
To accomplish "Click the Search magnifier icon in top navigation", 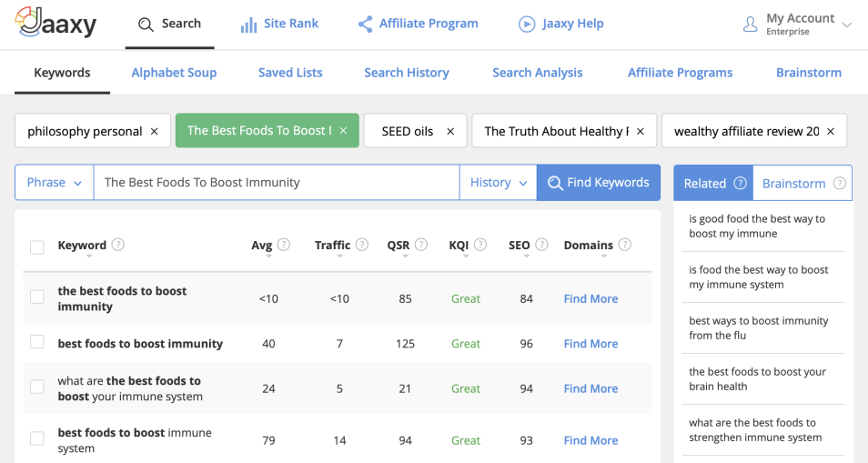I will [x=146, y=25].
